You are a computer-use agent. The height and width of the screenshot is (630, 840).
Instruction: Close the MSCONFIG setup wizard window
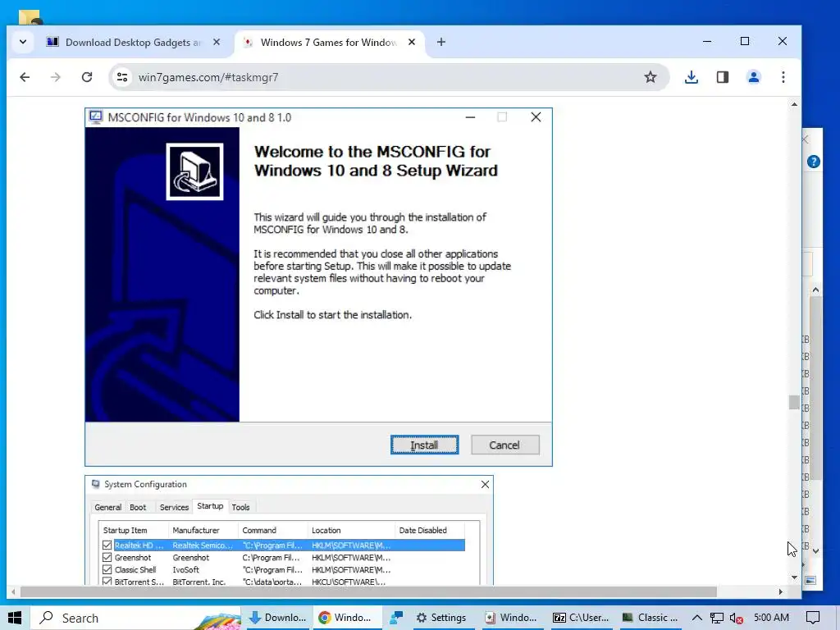tap(536, 117)
